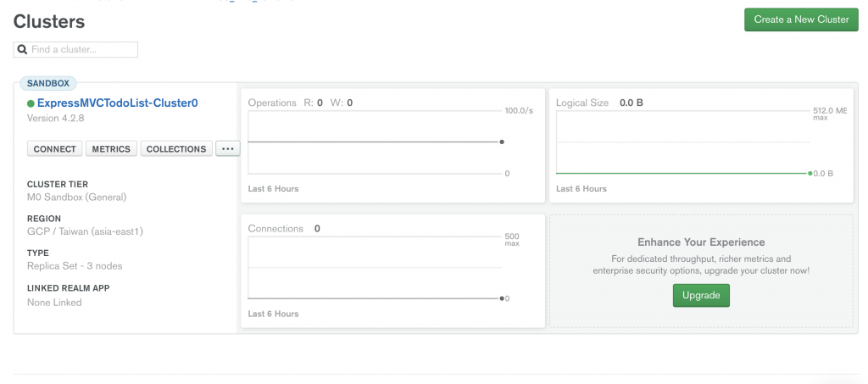Click the green status dot beside cluster name
868x384 pixels.
click(31, 103)
